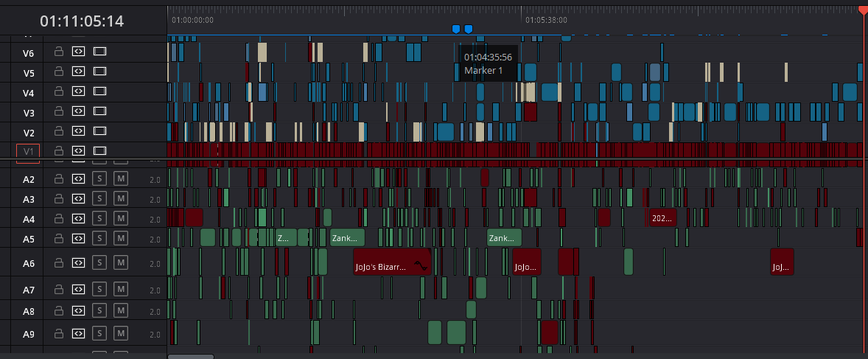Image resolution: width=868 pixels, height=359 pixels.
Task: Toggle auto select on track V2
Action: coord(79,131)
